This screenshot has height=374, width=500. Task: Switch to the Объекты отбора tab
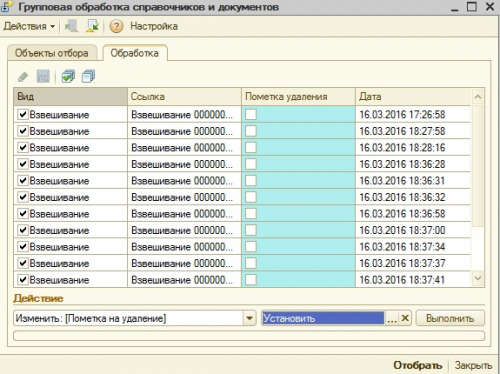52,53
